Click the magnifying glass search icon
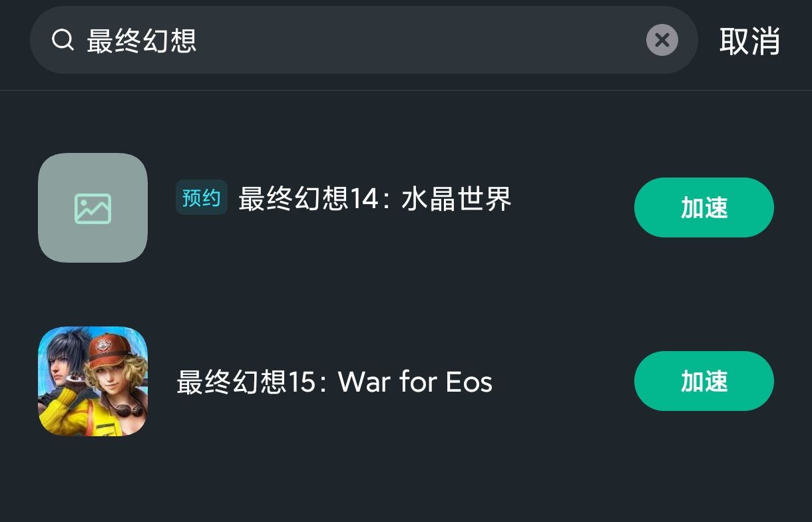This screenshot has height=522, width=812. 63,40
